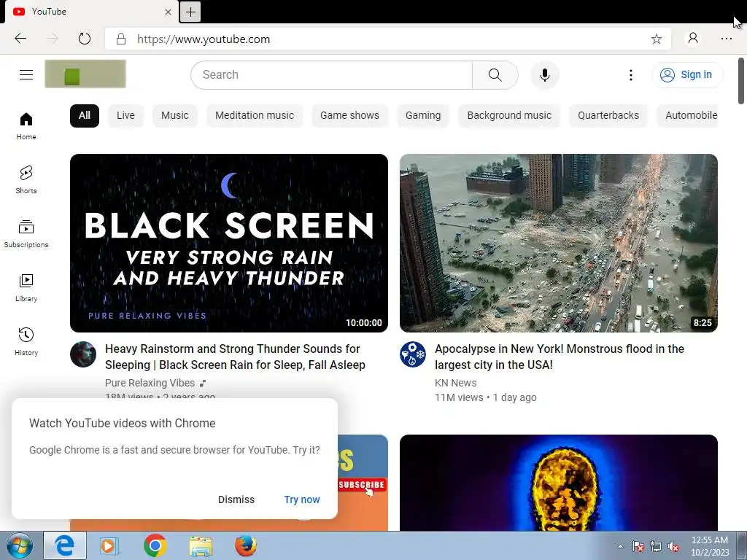This screenshot has width=747, height=560.
Task: Click the Sign in button
Action: pyautogui.click(x=687, y=75)
